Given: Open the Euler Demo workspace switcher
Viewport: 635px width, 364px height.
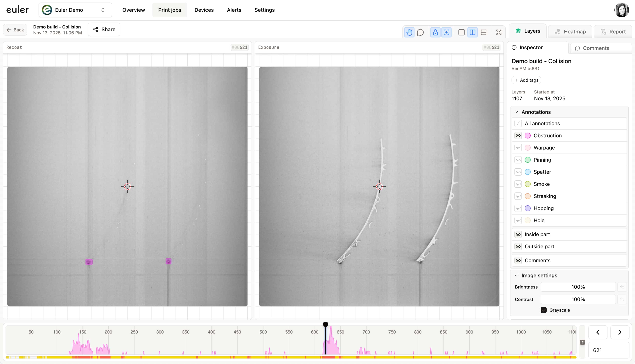Looking at the screenshot, I should pyautogui.click(x=75, y=10).
